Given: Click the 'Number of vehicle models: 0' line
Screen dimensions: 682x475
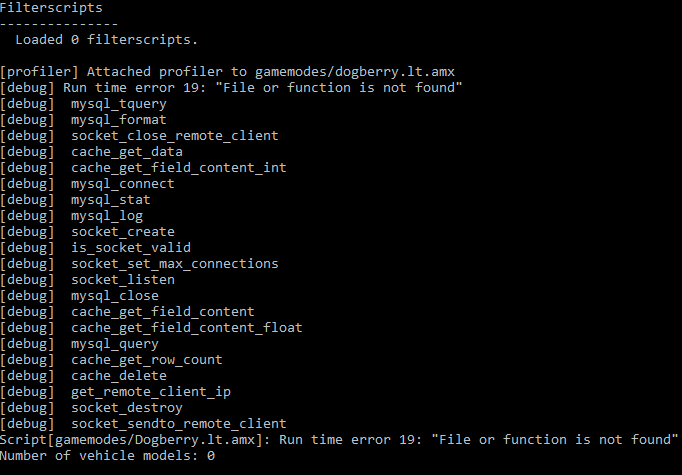Looking at the screenshot, I should [x=107, y=456].
